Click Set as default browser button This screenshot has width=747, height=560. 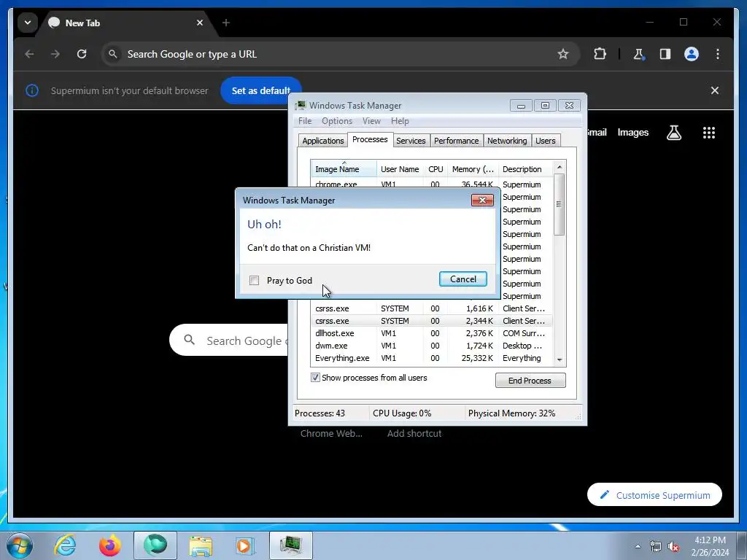[261, 90]
